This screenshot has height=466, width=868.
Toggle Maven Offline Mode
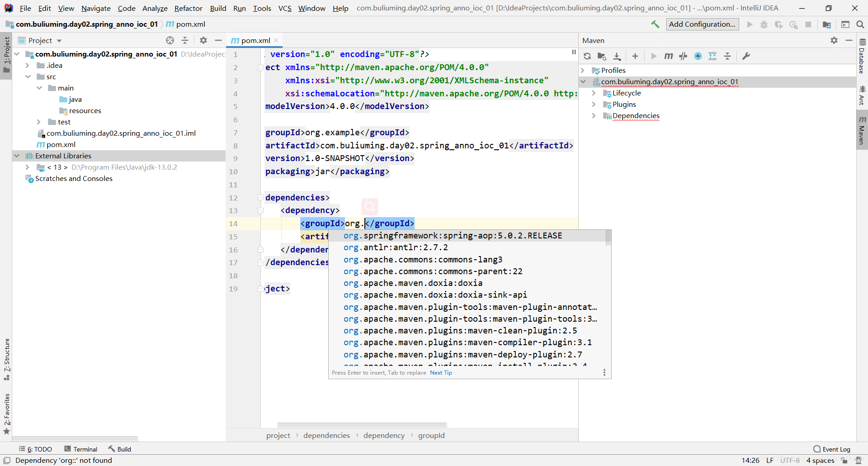pos(683,56)
